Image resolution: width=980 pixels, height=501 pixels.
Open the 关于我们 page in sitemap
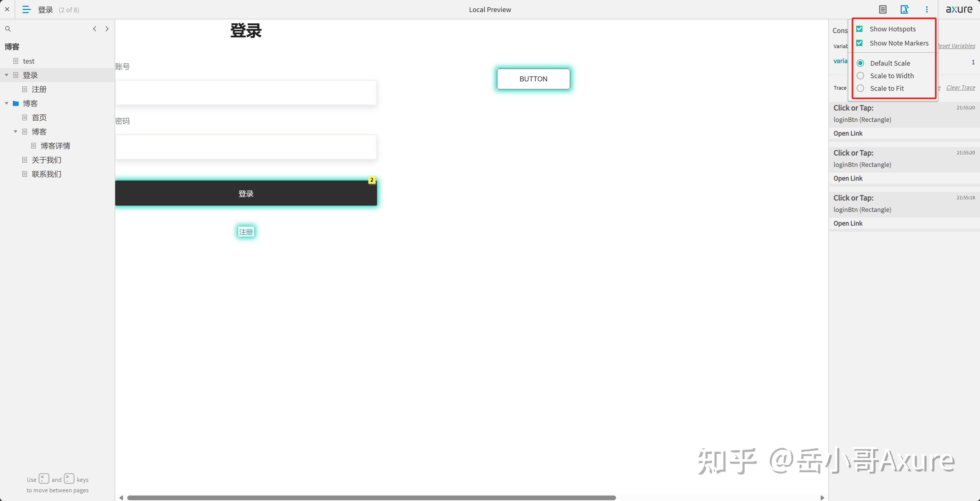coord(46,160)
